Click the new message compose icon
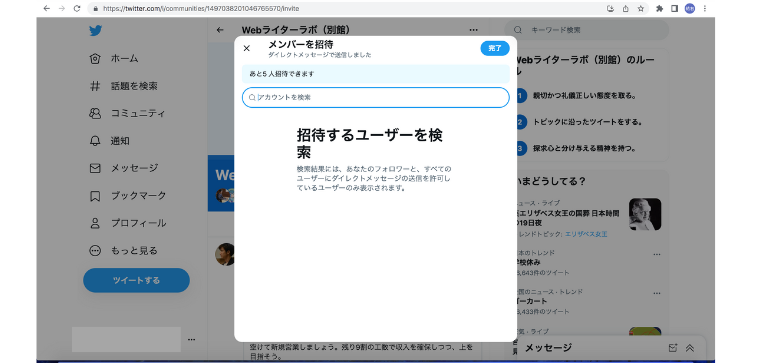The width and height of the screenshot is (768, 363). (x=672, y=348)
